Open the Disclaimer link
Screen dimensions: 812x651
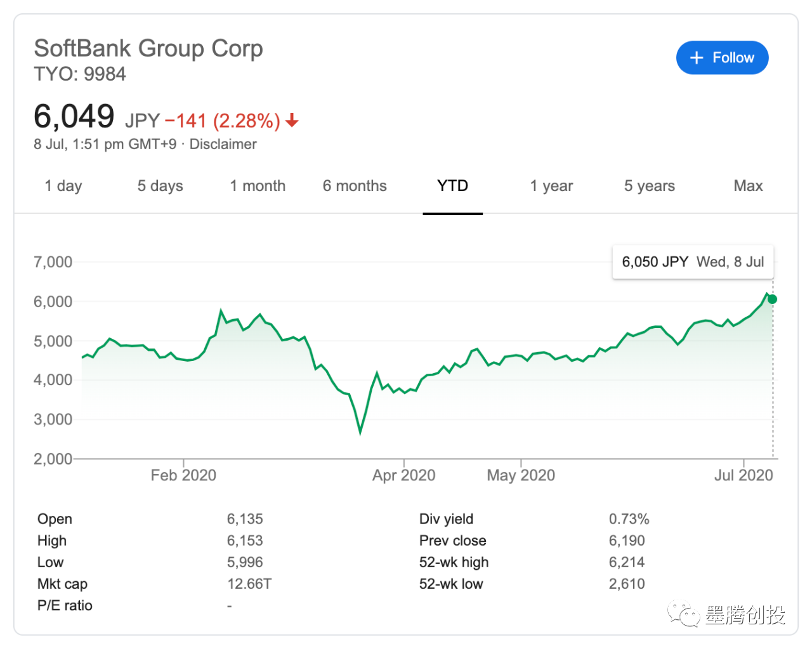click(223, 144)
